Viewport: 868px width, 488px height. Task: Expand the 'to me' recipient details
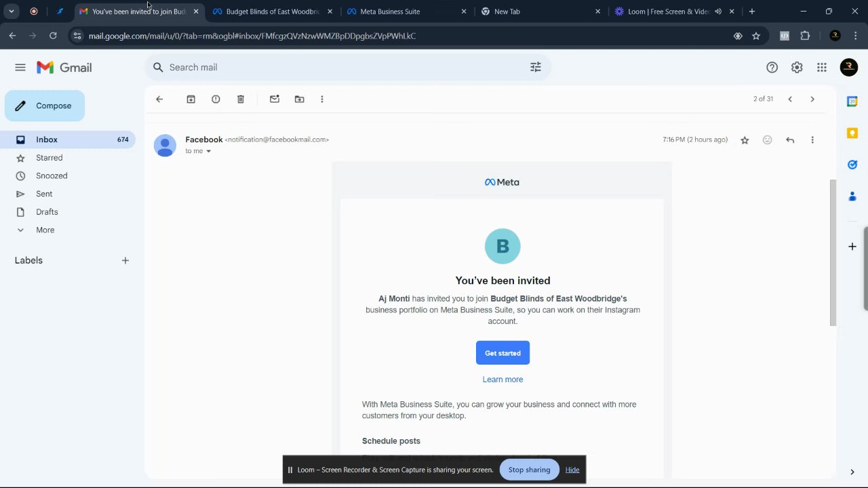click(208, 151)
